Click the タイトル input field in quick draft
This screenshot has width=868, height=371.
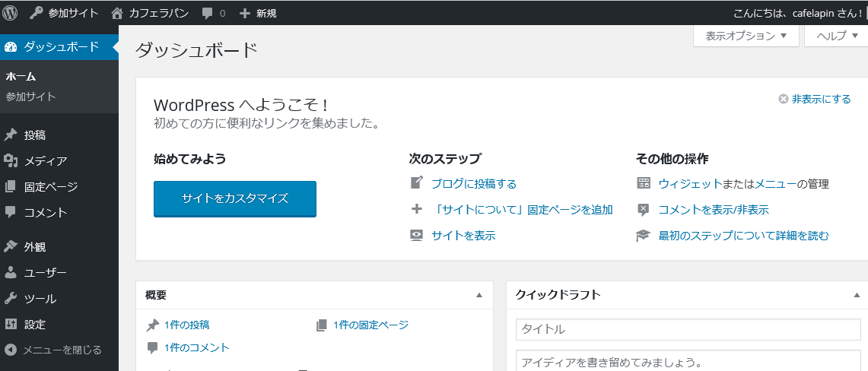click(x=688, y=330)
